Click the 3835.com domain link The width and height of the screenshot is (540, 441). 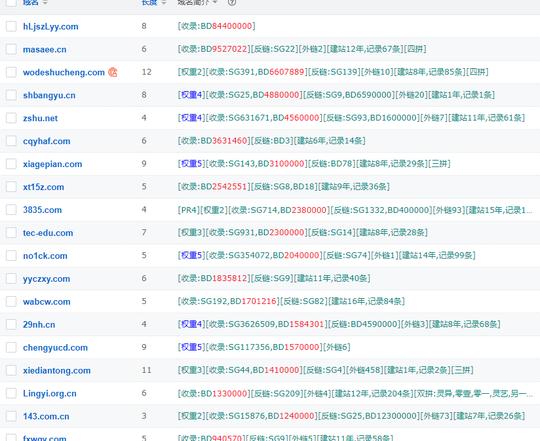click(x=42, y=210)
